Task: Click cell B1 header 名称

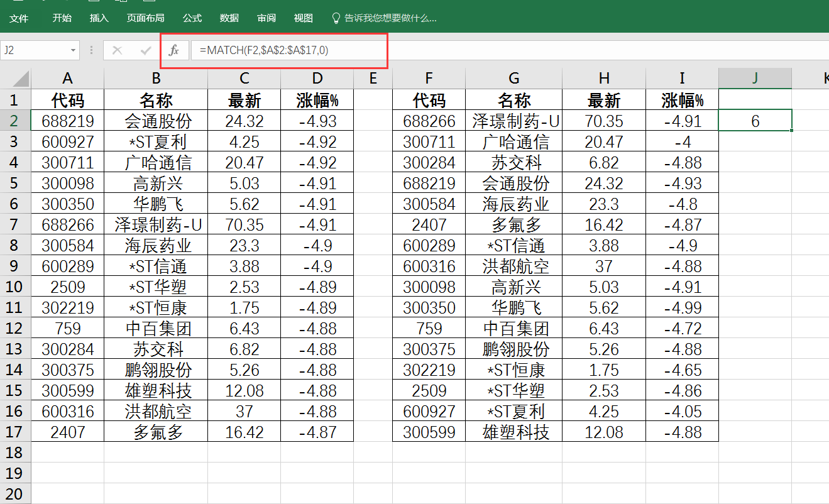Action: click(x=156, y=100)
